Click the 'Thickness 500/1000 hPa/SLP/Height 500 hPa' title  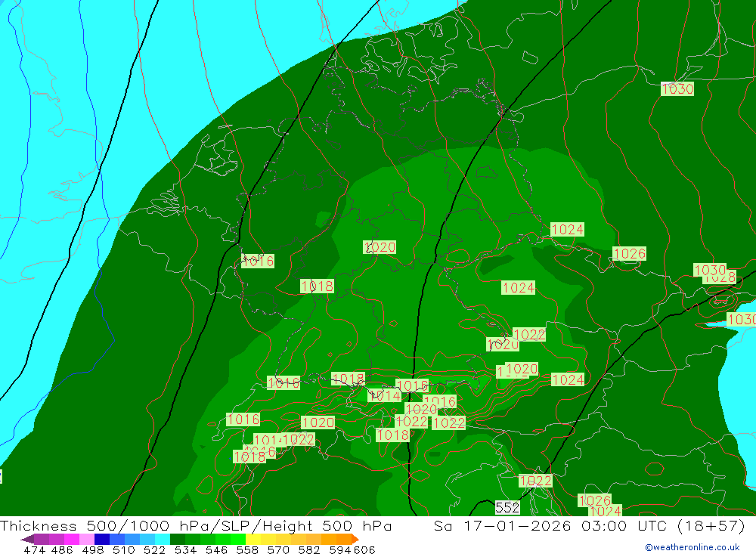(196, 525)
